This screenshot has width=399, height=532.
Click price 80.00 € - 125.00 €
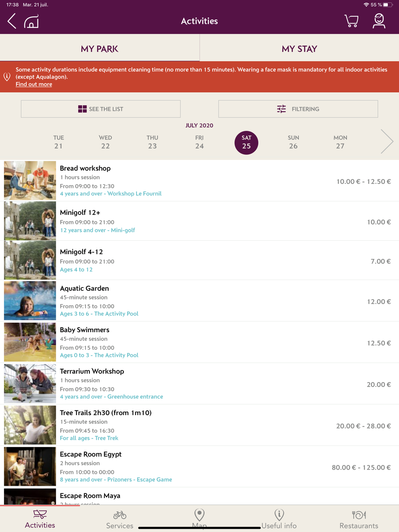coord(361,468)
